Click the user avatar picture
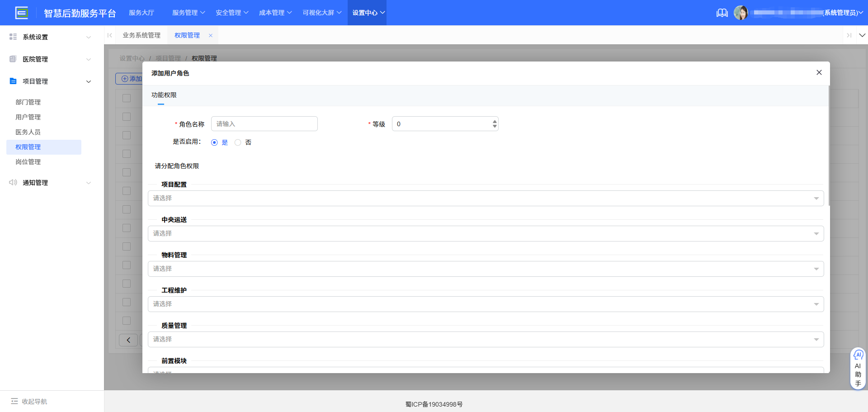 pos(741,13)
